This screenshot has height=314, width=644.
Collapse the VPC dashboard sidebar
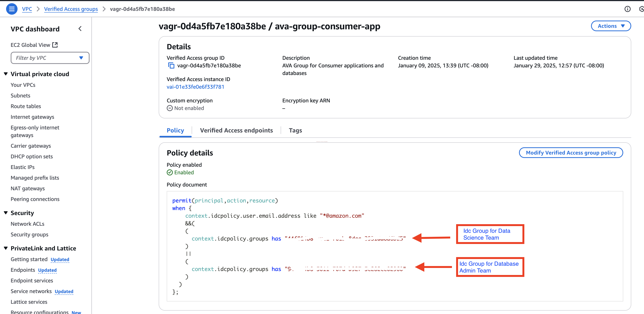[x=80, y=29]
